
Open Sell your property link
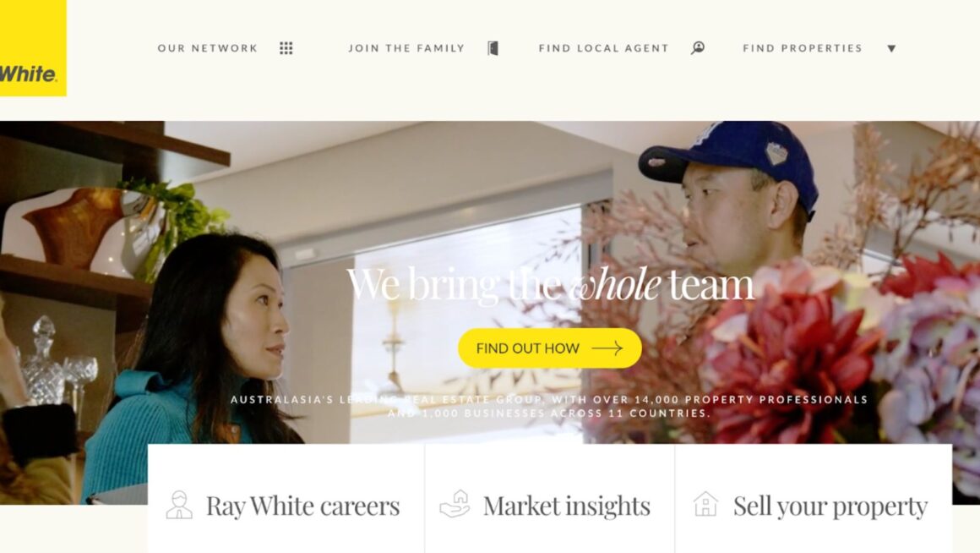[830, 506]
